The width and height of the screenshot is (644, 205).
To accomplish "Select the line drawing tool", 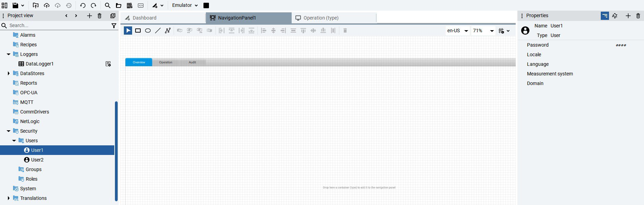I will click(x=158, y=31).
